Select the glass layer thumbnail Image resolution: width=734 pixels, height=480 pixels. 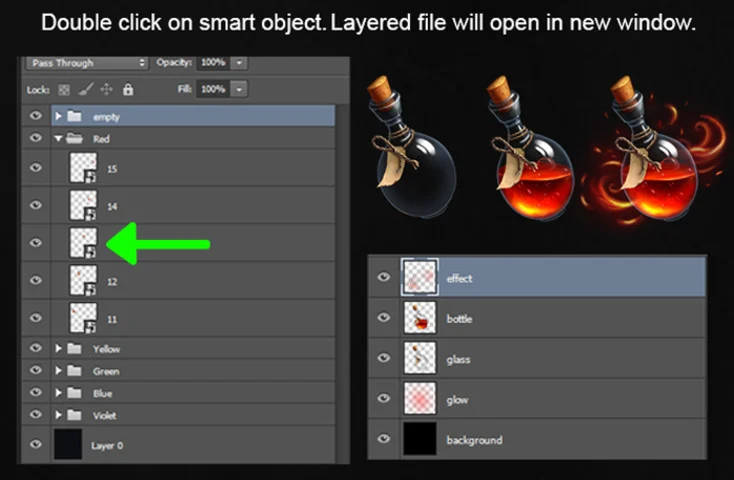click(x=420, y=358)
